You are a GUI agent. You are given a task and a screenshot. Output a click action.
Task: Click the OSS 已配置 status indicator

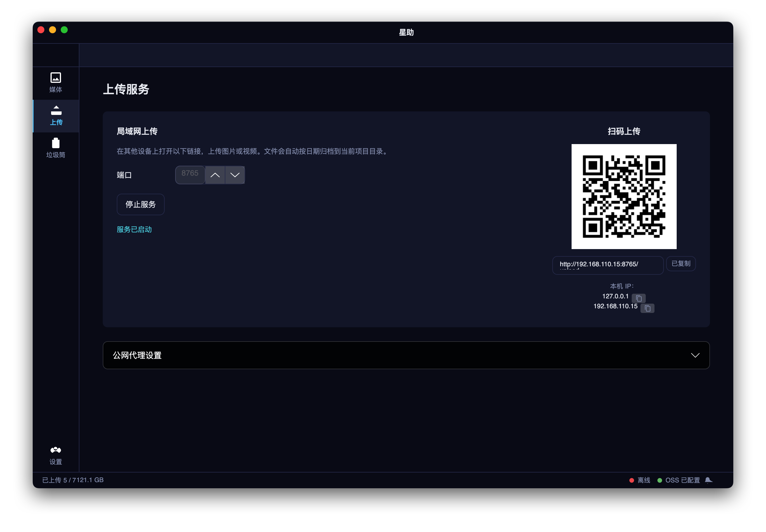click(679, 480)
